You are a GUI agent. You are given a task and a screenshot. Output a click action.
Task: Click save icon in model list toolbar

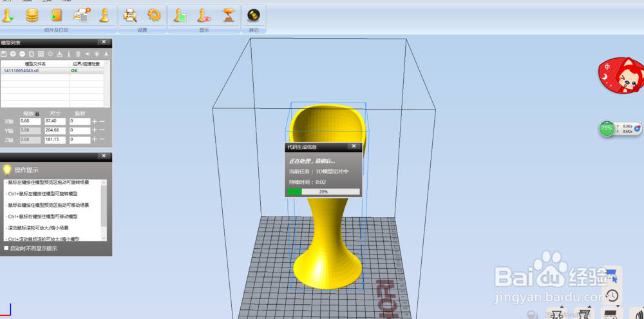point(4,54)
